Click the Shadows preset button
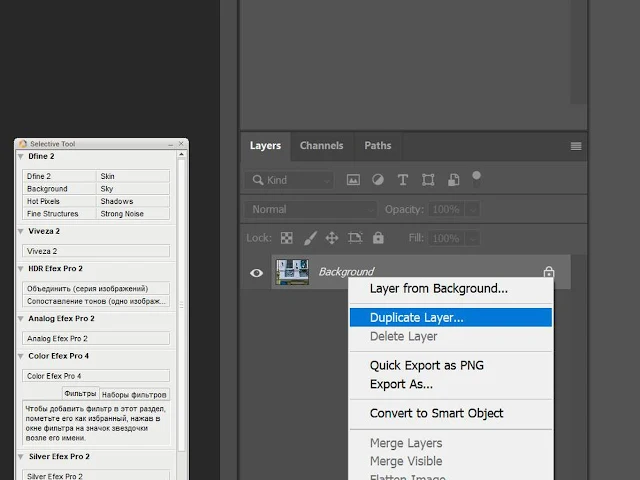The height and width of the screenshot is (480, 640). pyautogui.click(x=133, y=201)
